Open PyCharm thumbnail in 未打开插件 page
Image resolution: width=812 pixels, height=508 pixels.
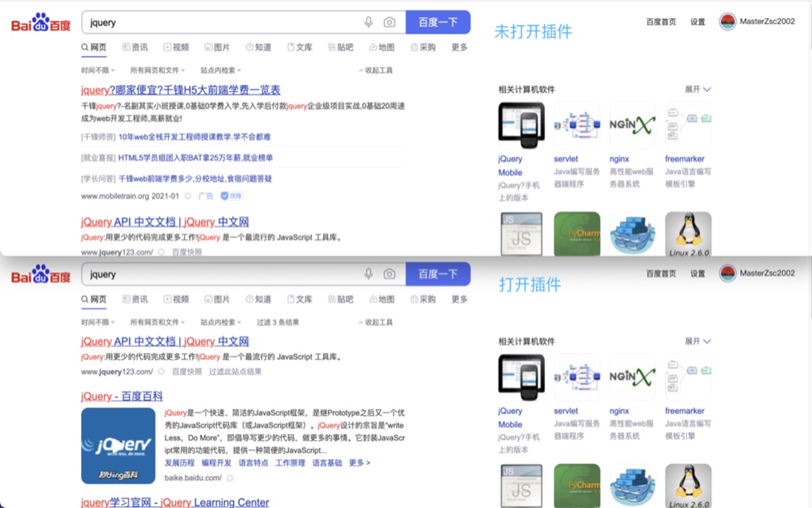pyautogui.click(x=577, y=234)
